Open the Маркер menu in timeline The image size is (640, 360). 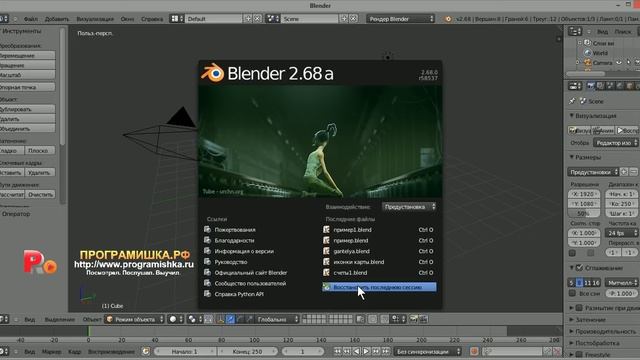[x=51, y=351]
